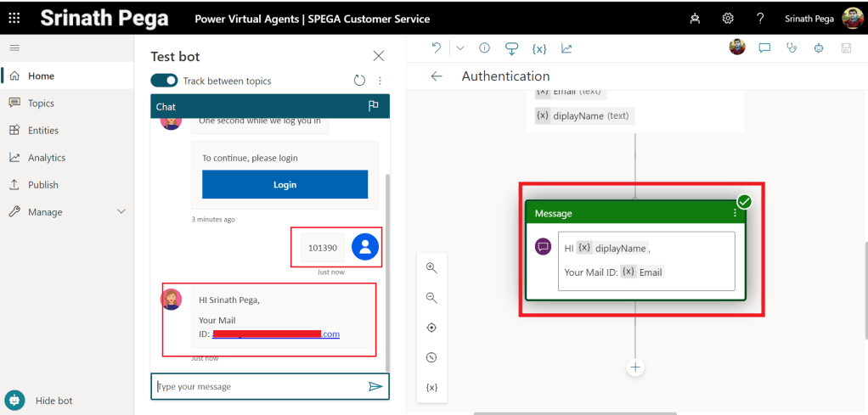Open the Variables {x} toolbar icon

539,48
